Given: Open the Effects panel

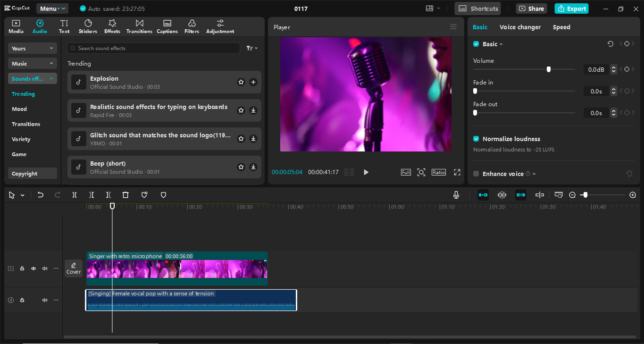Looking at the screenshot, I should (112, 26).
